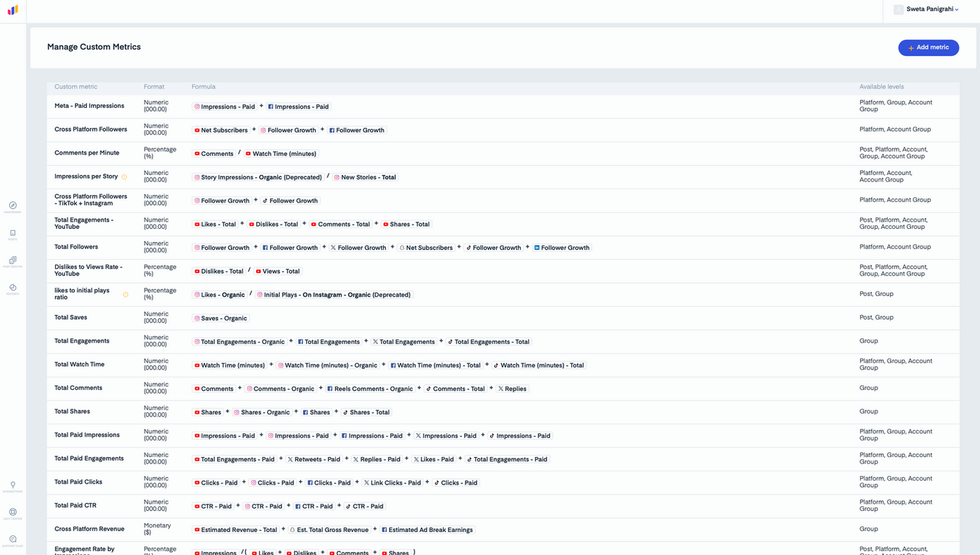Select the Cross Platform Followers metric name
The image size is (980, 555).
tap(91, 129)
